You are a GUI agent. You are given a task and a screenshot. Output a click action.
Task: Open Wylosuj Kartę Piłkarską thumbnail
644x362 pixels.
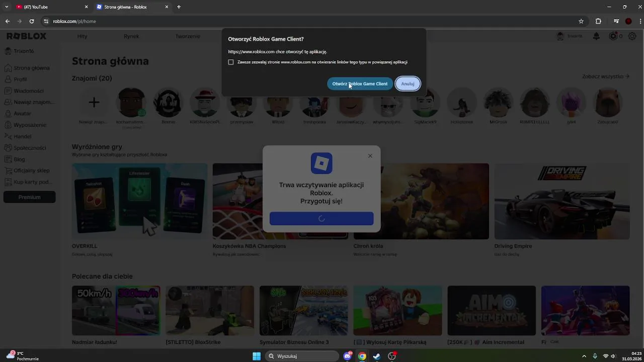click(397, 310)
